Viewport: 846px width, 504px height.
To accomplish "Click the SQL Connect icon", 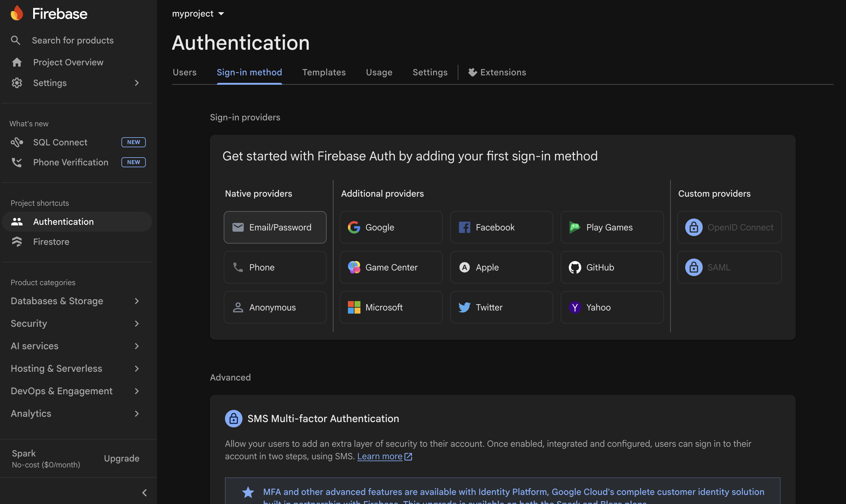I will click(17, 142).
